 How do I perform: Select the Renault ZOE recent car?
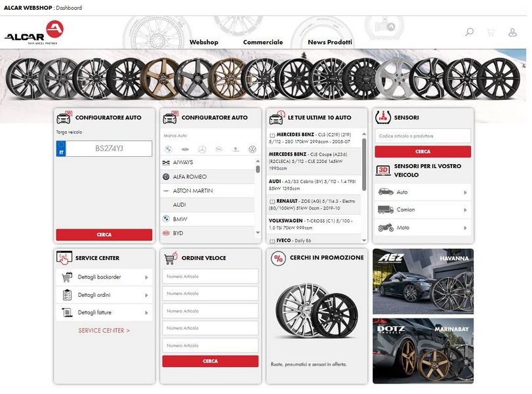[x=314, y=204]
